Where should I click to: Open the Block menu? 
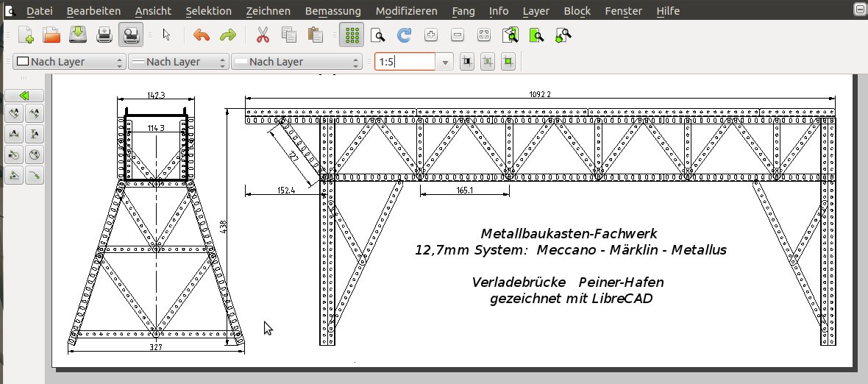click(x=577, y=10)
